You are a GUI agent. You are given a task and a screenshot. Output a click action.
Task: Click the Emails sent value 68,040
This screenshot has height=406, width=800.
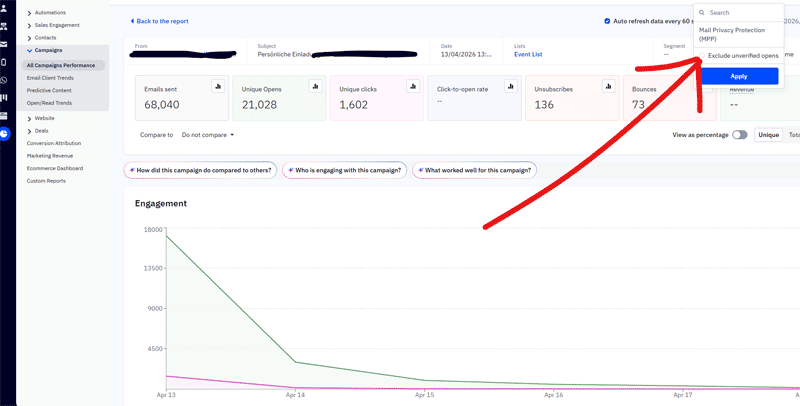point(162,105)
